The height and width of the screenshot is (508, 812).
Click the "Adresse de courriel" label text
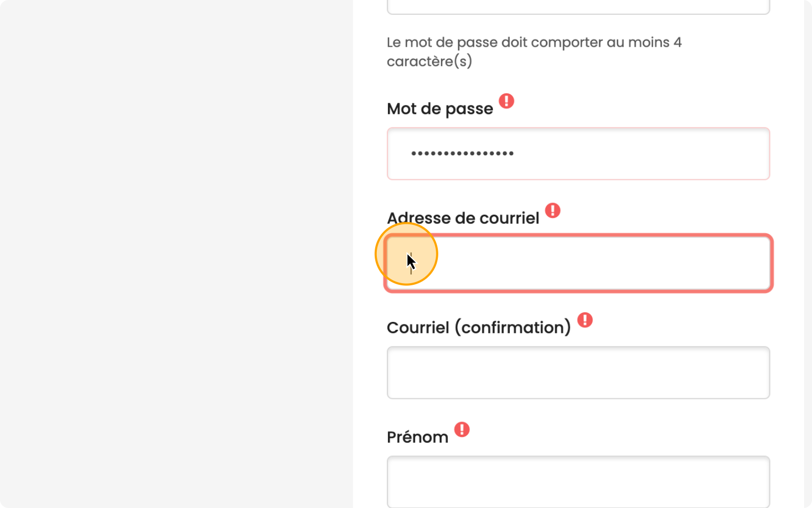coord(463,218)
